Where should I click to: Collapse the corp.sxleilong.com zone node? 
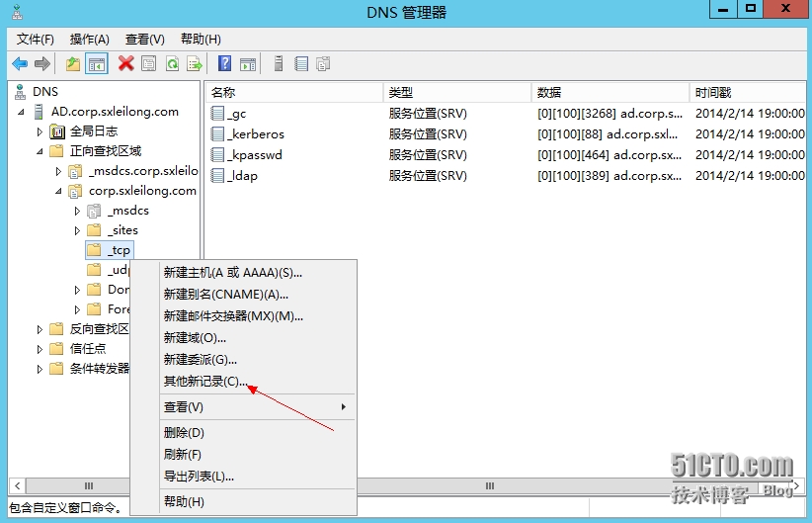[x=58, y=191]
